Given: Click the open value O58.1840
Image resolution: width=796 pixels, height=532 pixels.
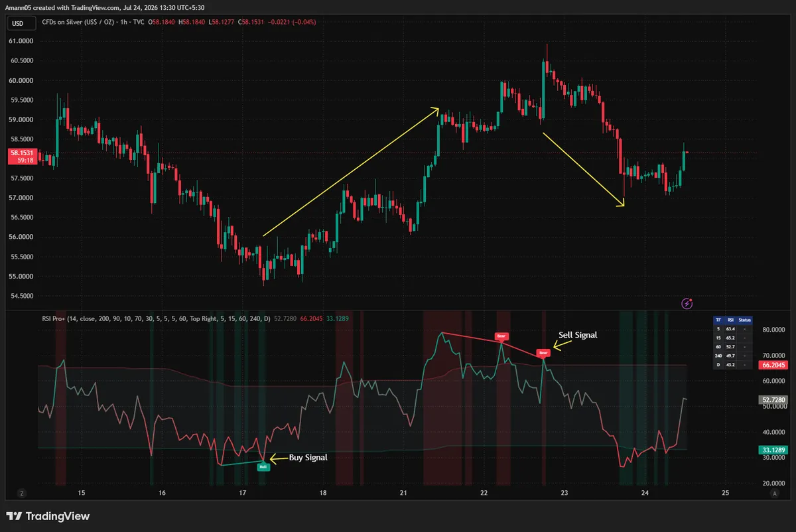Looking at the screenshot, I should pyautogui.click(x=161, y=22).
